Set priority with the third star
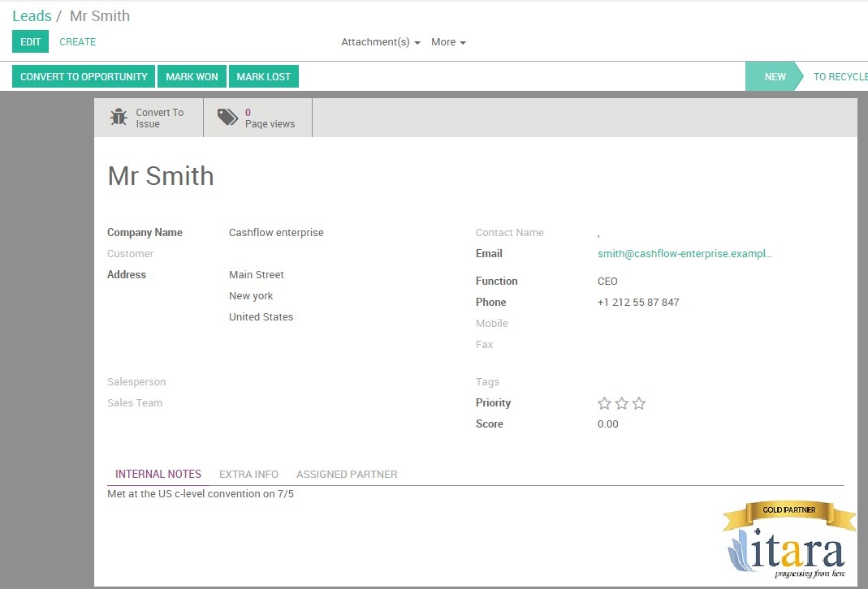868x589 pixels. (639, 403)
